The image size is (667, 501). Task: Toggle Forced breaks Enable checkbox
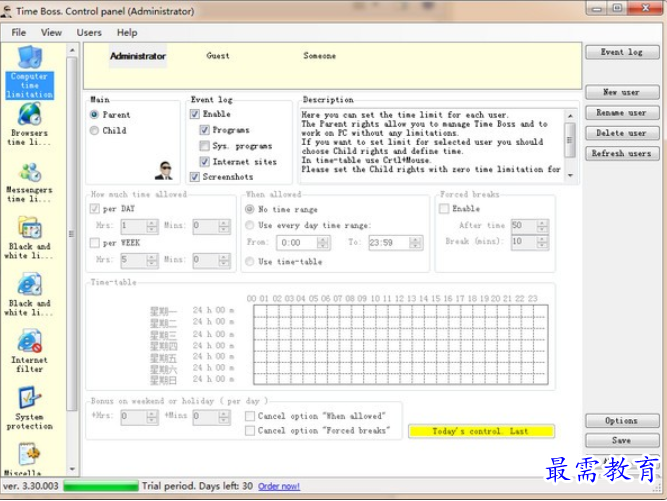click(x=444, y=208)
